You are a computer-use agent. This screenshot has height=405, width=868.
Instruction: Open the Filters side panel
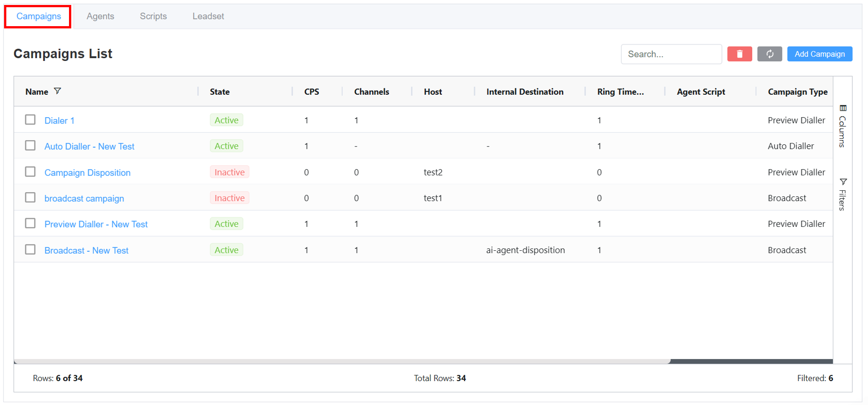pyautogui.click(x=842, y=194)
